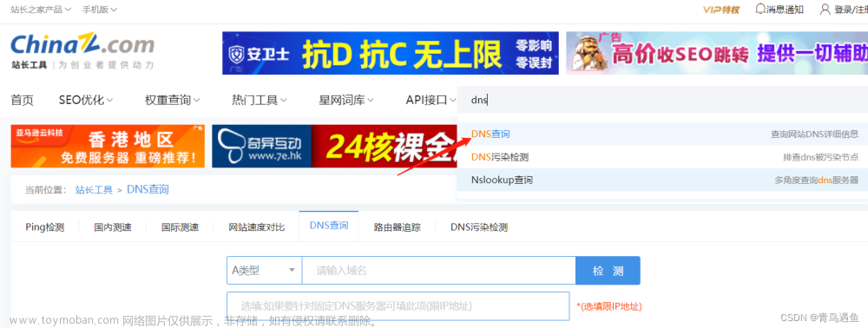Click the login user avatar icon
The width and height of the screenshot is (868, 328).
pos(825,9)
